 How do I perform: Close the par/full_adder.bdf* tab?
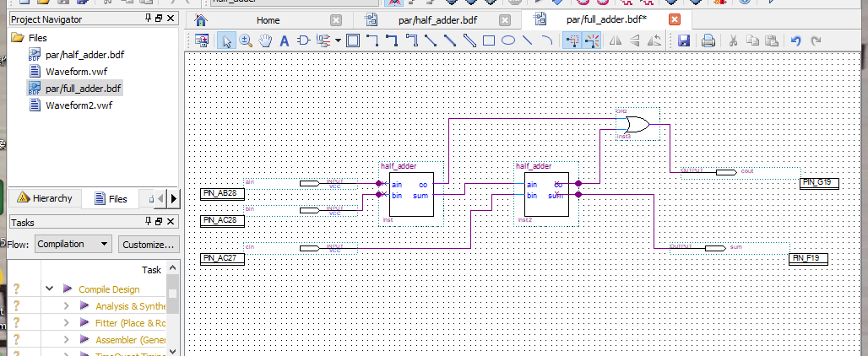675,20
